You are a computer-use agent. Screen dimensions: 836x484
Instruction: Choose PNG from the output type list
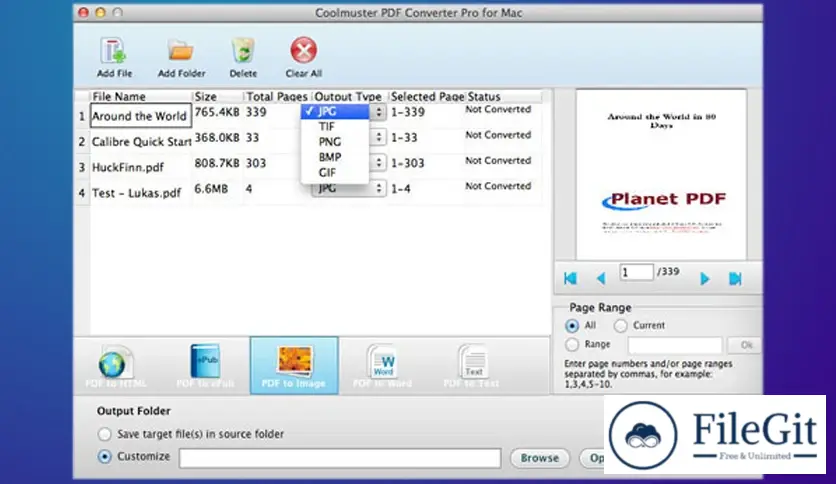pos(335,142)
